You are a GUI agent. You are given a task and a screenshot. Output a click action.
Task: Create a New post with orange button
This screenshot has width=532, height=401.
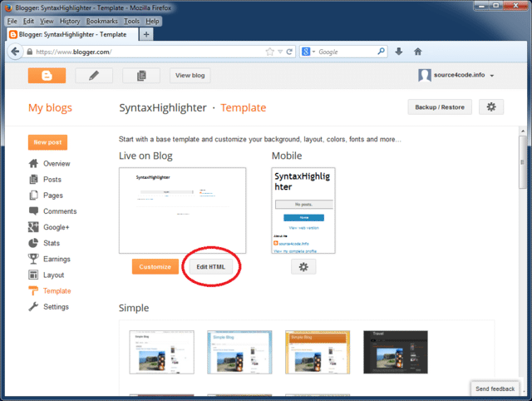click(47, 142)
